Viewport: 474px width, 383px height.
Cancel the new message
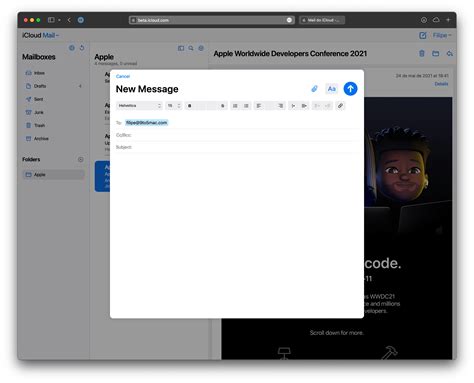123,76
